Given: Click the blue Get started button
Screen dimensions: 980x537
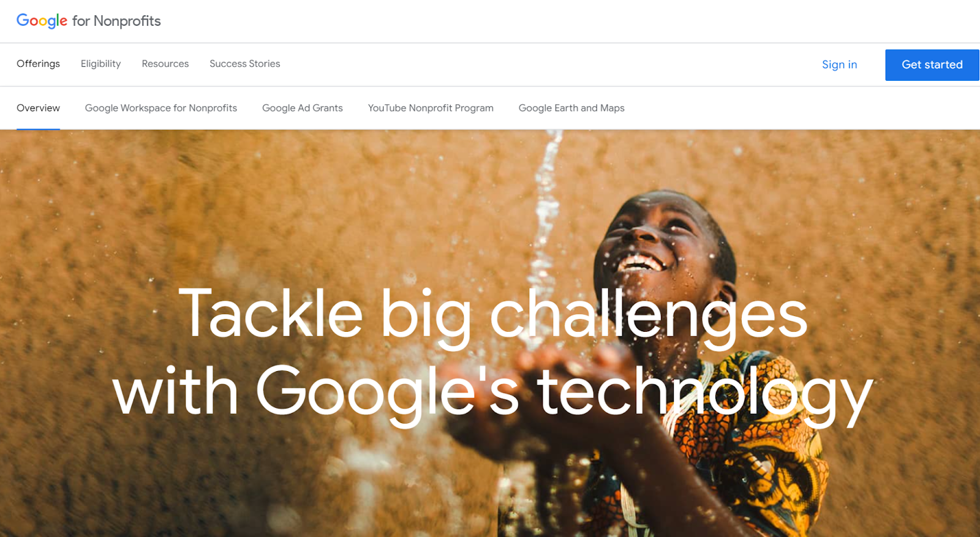Looking at the screenshot, I should pyautogui.click(x=932, y=65).
